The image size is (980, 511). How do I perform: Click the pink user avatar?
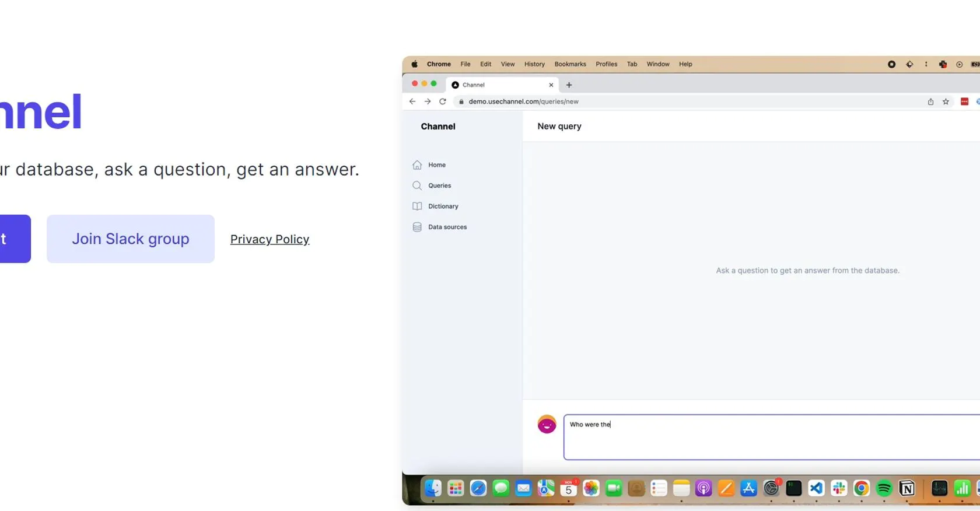547,424
